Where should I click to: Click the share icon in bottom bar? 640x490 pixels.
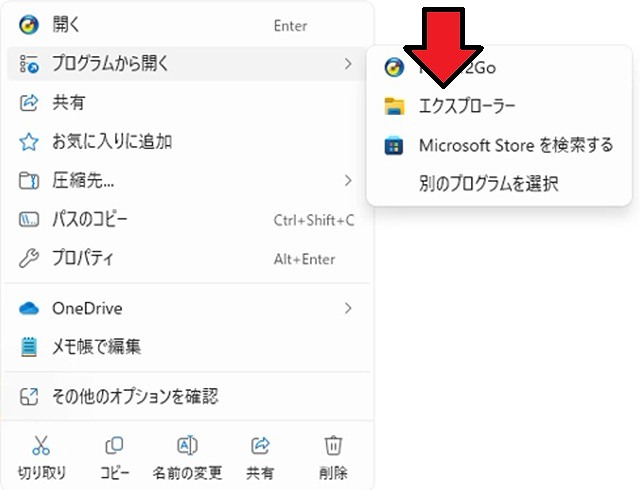point(261,445)
